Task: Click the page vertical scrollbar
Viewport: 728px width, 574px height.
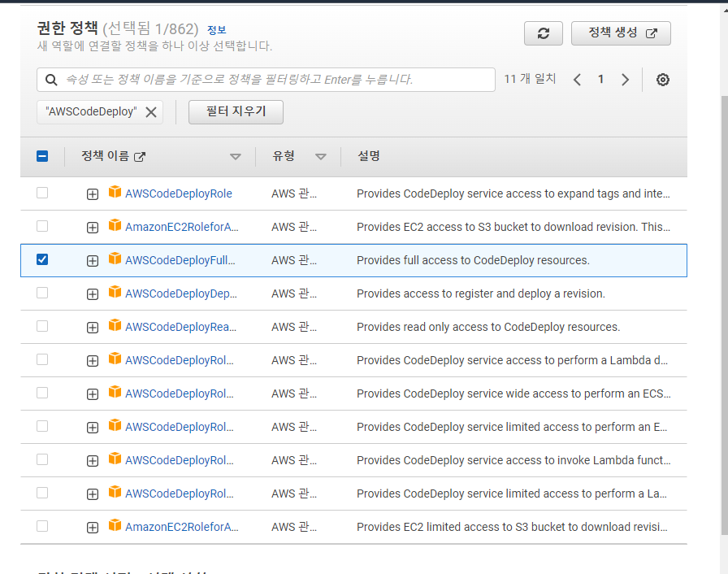Action: pos(724,315)
